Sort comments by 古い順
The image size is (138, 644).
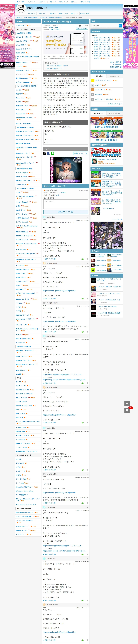(x=57, y=195)
